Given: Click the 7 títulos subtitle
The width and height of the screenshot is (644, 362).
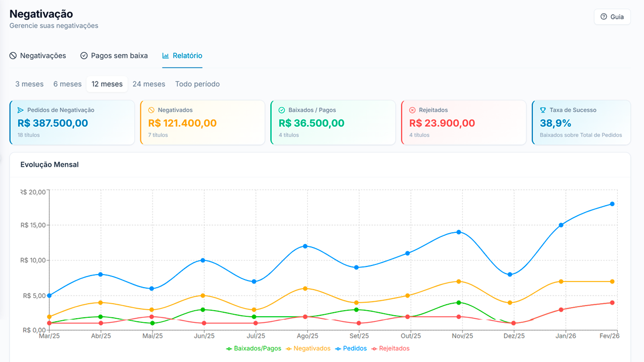Looking at the screenshot, I should point(158,135).
